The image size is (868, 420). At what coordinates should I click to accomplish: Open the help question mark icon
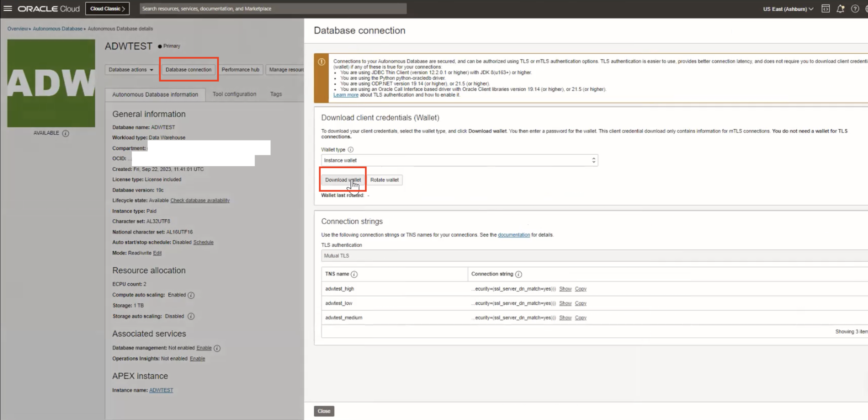click(x=855, y=9)
